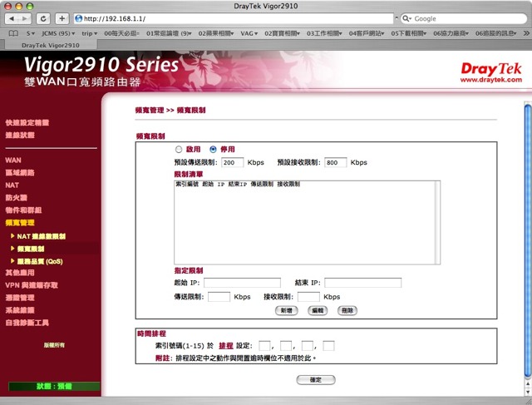Click the yellow arrow beside 服務品質 (QoS)
Screen dimensions: 532x405
(12, 261)
